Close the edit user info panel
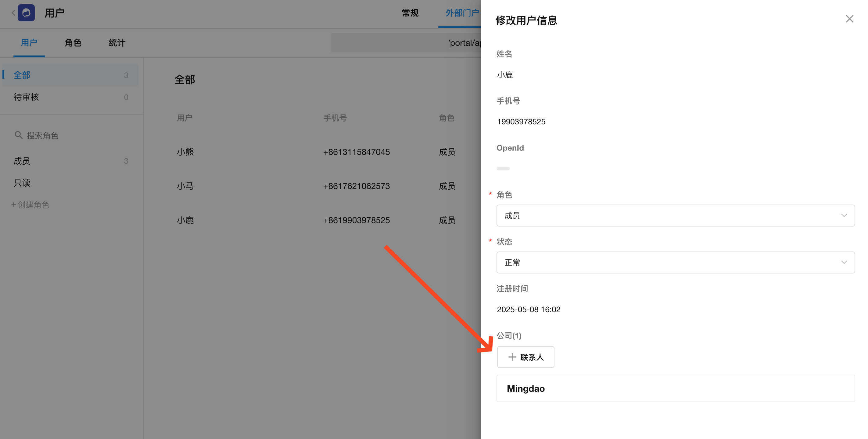Image resolution: width=868 pixels, height=439 pixels. coord(849,19)
